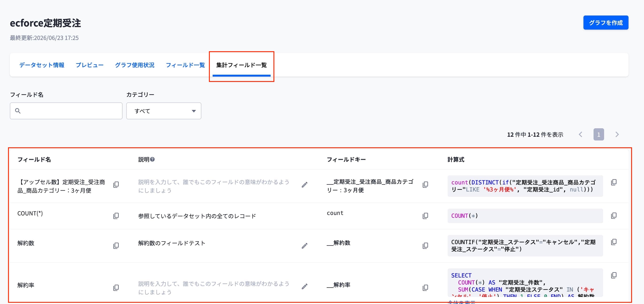Copy the 解約数 field name
This screenshot has width=644, height=304.
point(116,246)
